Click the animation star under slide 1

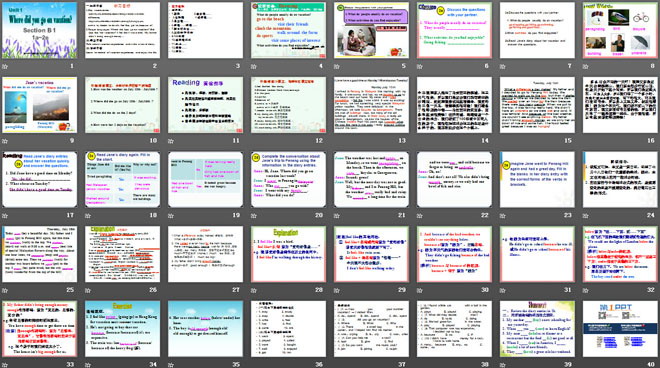pyautogui.click(x=5, y=67)
